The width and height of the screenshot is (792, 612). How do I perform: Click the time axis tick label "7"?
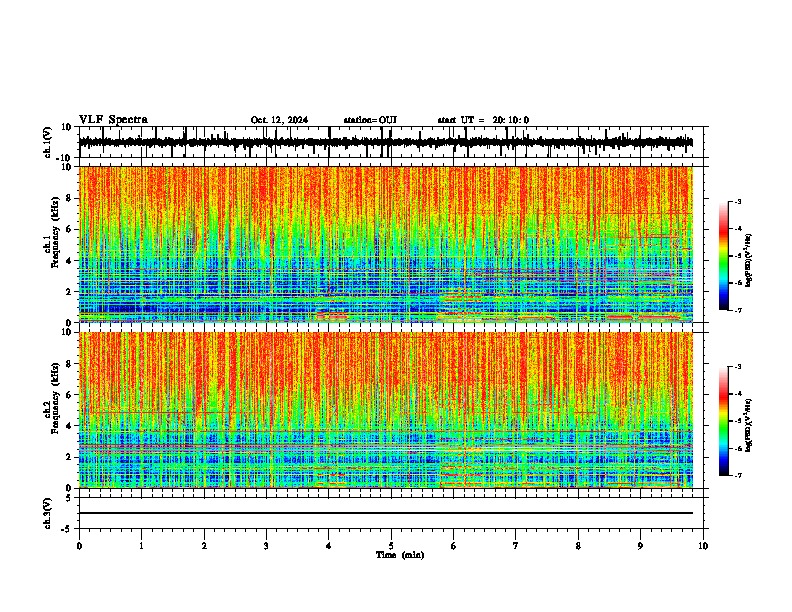click(x=516, y=546)
